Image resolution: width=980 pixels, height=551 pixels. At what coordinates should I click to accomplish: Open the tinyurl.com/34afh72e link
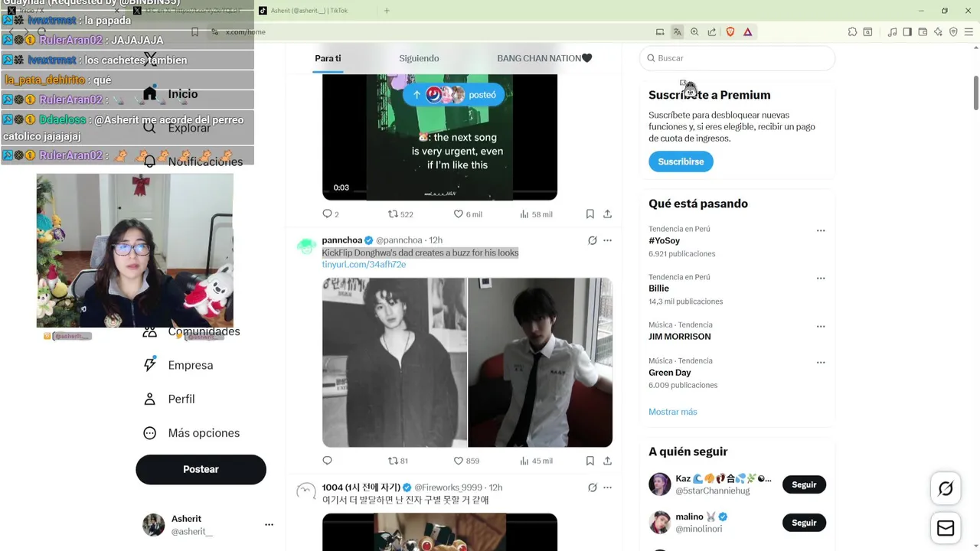pos(364,265)
